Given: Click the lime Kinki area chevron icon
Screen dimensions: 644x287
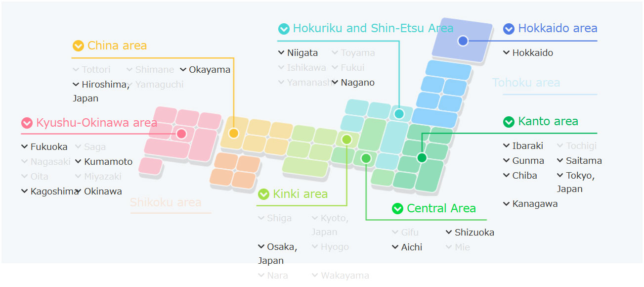Looking at the screenshot, I should coord(263,194).
